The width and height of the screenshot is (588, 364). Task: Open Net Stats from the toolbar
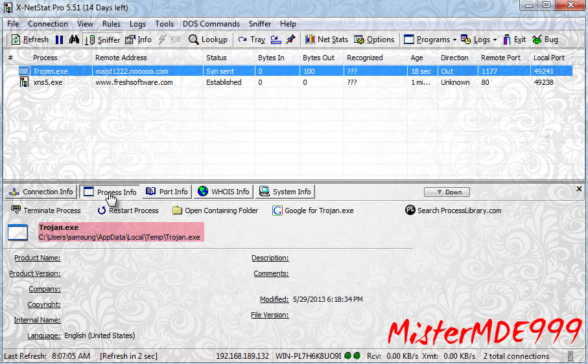pyautogui.click(x=326, y=40)
